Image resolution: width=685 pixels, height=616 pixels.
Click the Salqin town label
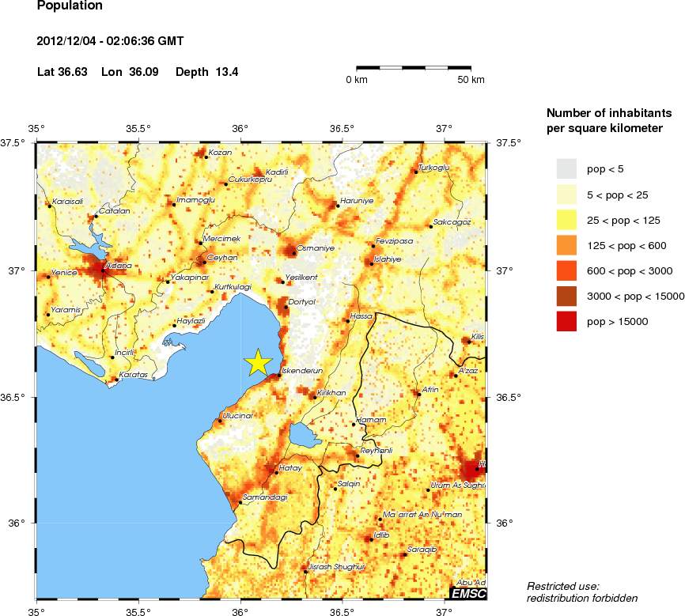(x=349, y=484)
